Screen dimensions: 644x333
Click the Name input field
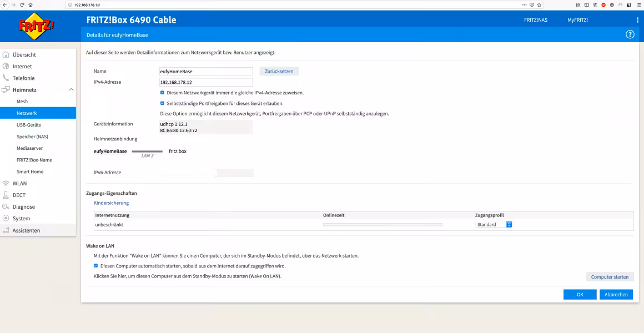pos(206,72)
